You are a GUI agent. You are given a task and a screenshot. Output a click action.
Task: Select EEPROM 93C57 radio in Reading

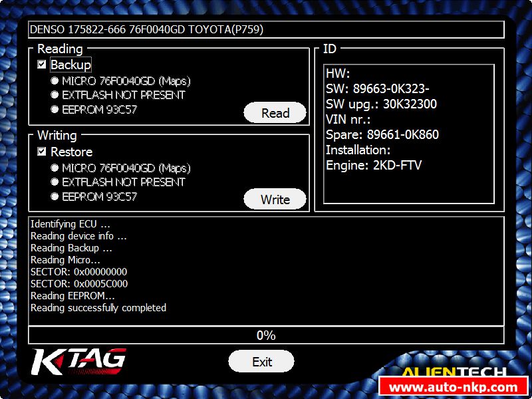[x=55, y=109]
